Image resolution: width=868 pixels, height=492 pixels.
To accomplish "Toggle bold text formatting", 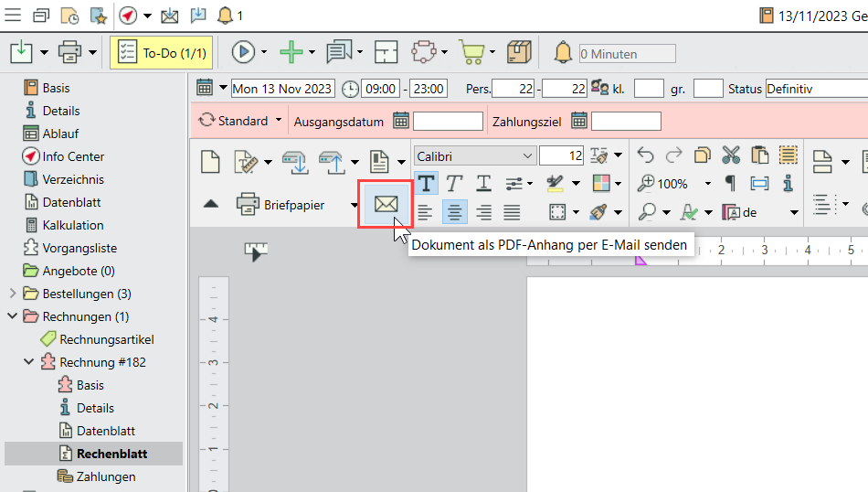I will tap(426, 184).
